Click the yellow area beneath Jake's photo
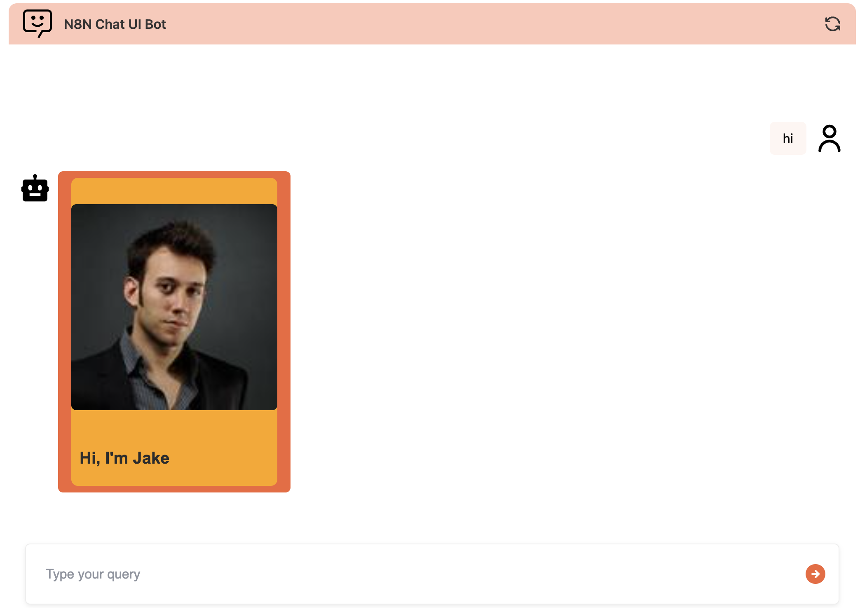This screenshot has width=867, height=616. (174, 428)
